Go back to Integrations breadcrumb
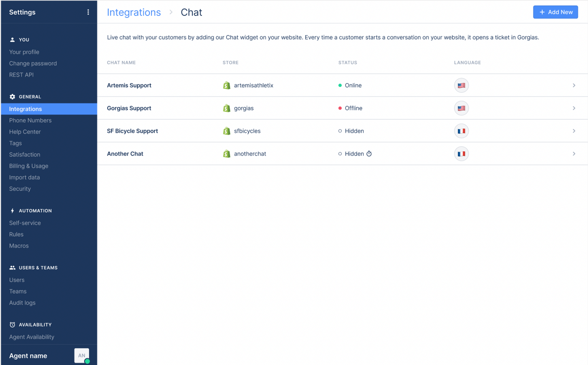This screenshot has width=588, height=365. pos(134,12)
